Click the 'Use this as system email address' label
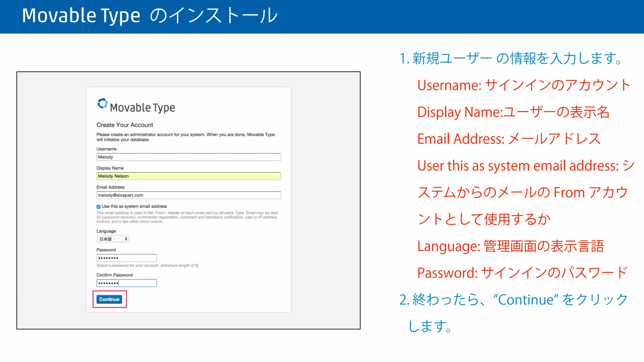The width and height of the screenshot is (644, 362). (x=134, y=206)
